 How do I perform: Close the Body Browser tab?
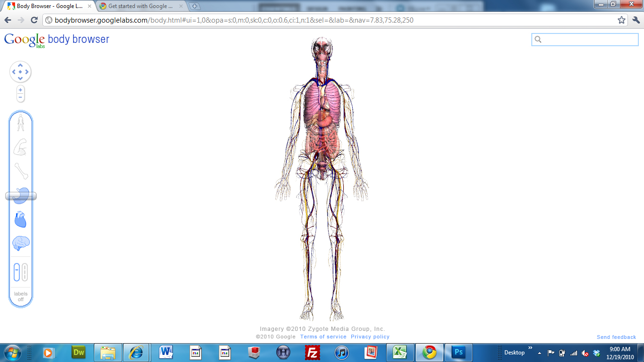90,7
